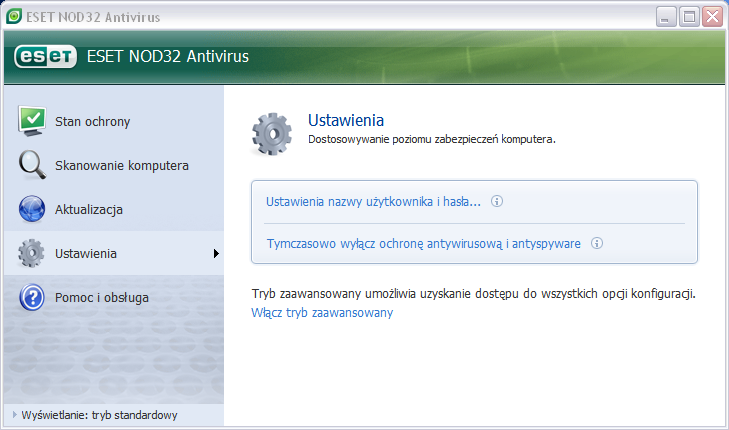Select Ustawienia in sidebar

(x=114, y=253)
